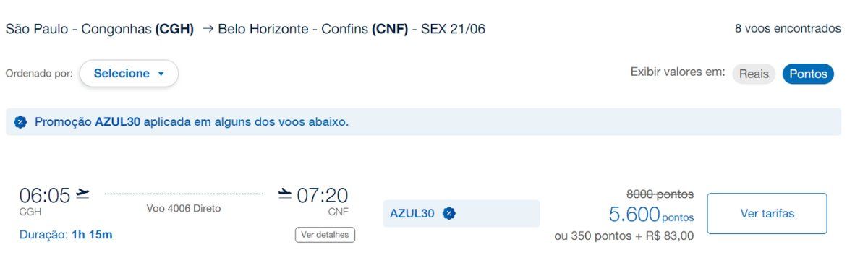Switch price display to Pontos
The image size is (868, 263).
[808, 74]
